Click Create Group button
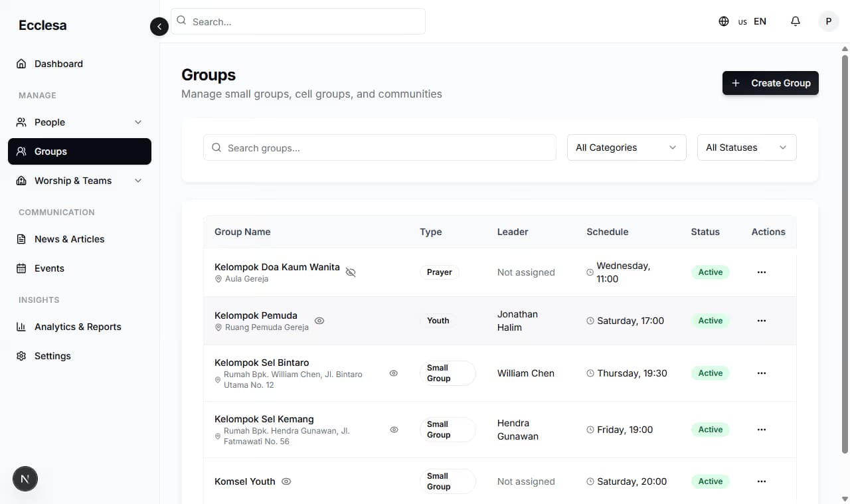Image resolution: width=850 pixels, height=504 pixels. click(770, 83)
